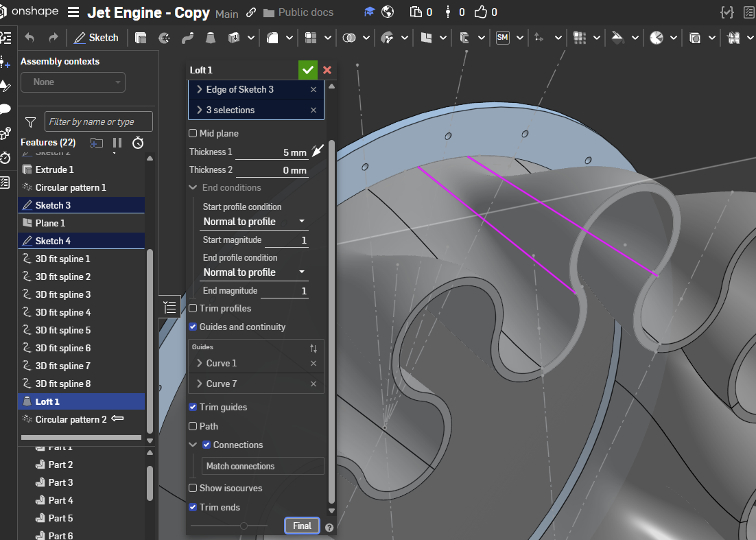The width and height of the screenshot is (756, 540).
Task: Select Plane 1 in the feature list
Action: point(81,223)
